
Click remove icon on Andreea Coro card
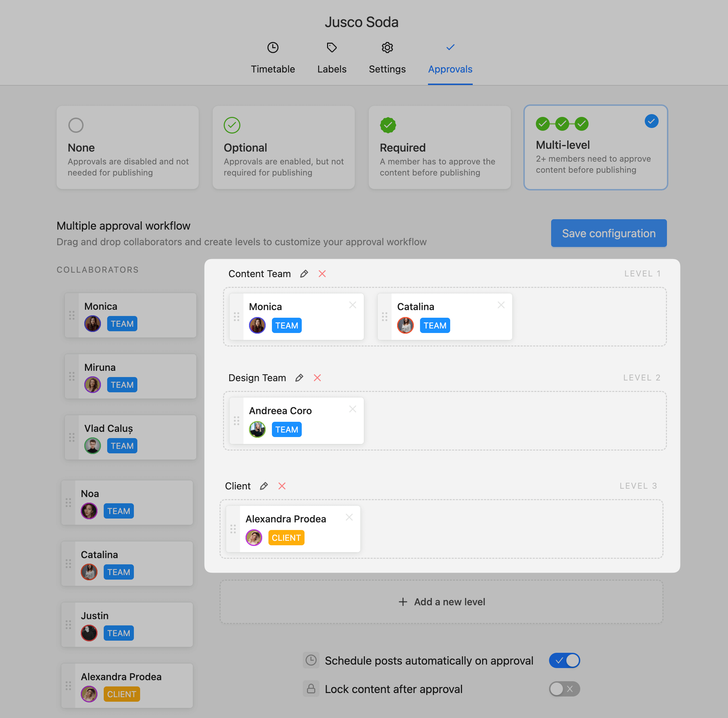353,410
